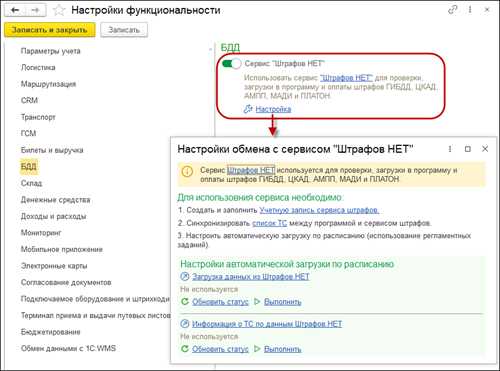This screenshot has height=371, width=500.
Task: Select Склад section
Action: point(31,183)
